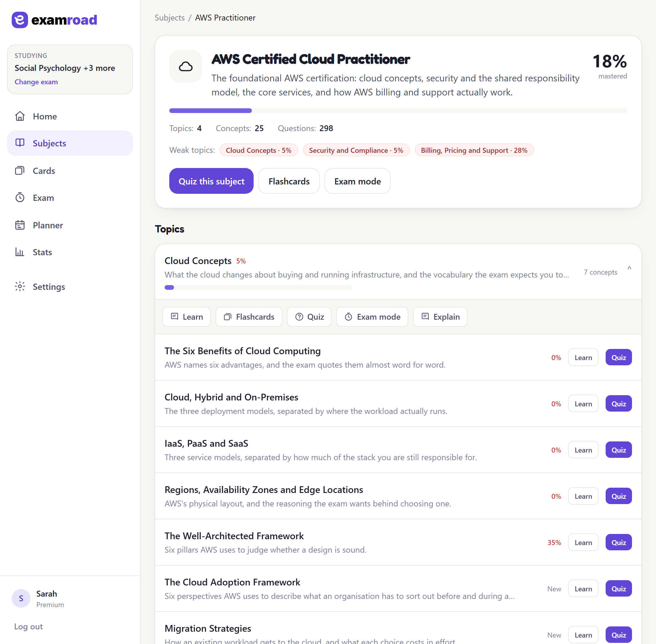This screenshot has height=644, width=656.
Task: Click the 35% score of Well-Architected Framework
Action: click(554, 542)
